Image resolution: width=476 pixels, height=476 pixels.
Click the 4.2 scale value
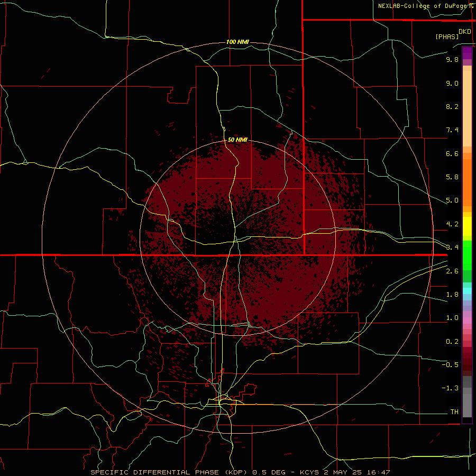(x=452, y=224)
